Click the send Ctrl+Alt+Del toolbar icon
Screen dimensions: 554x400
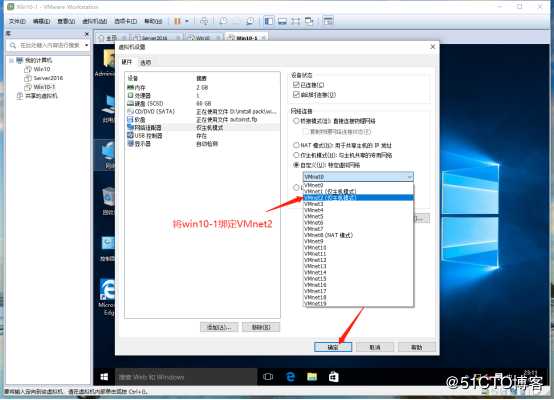tap(204, 21)
